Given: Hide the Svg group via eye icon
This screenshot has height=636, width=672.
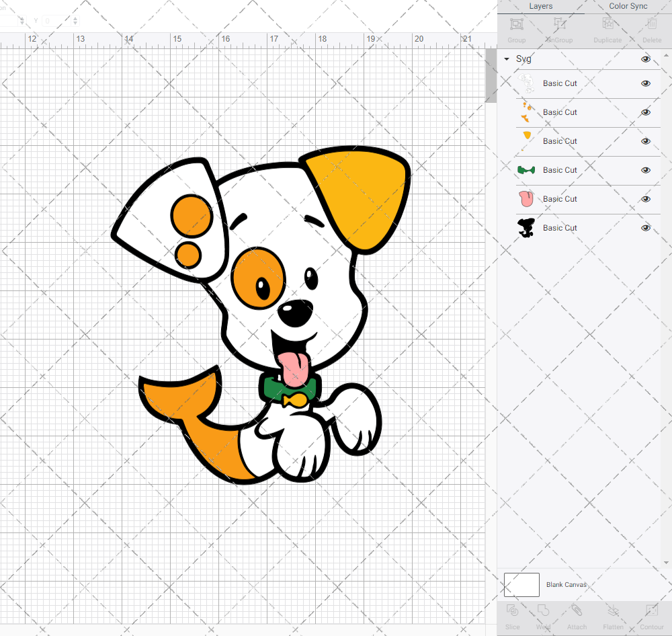Looking at the screenshot, I should (x=645, y=59).
